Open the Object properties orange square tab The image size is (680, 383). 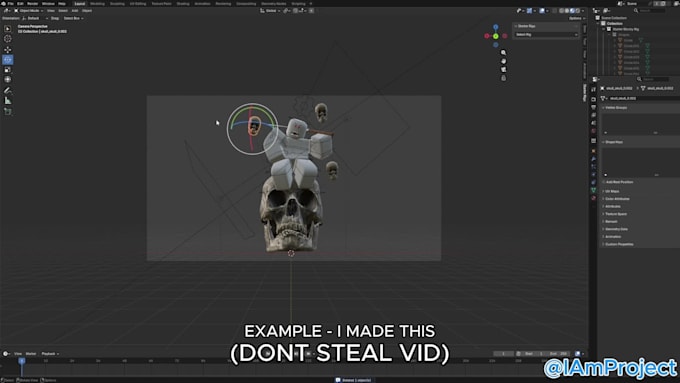coord(593,151)
